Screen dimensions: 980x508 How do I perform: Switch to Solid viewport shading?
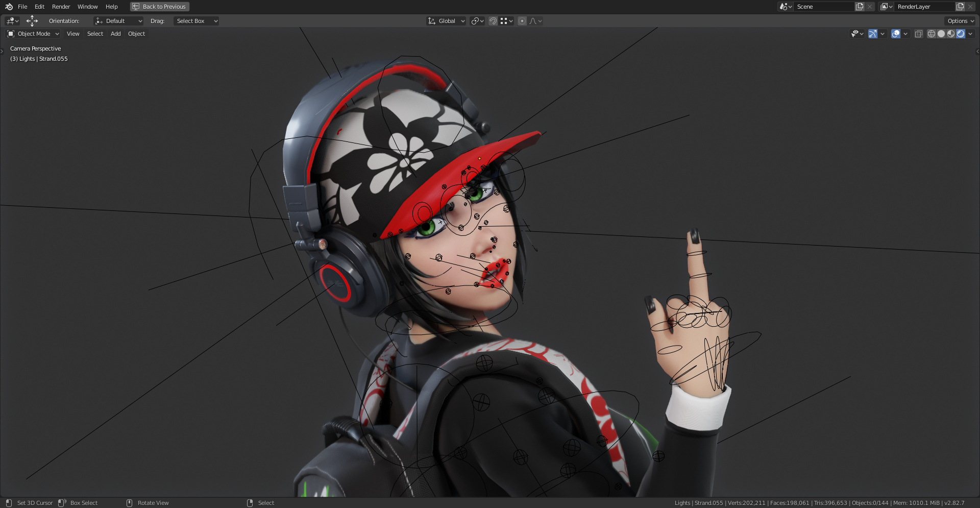pos(941,34)
